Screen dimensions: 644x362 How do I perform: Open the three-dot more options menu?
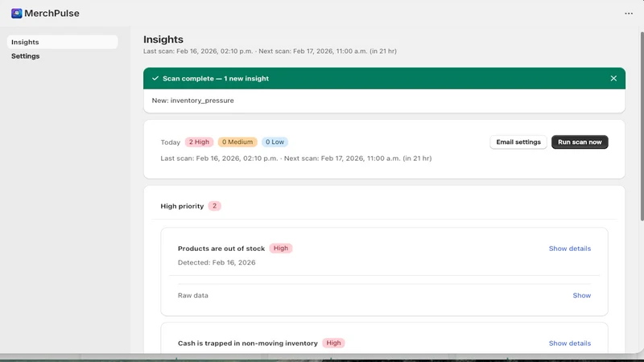click(629, 14)
